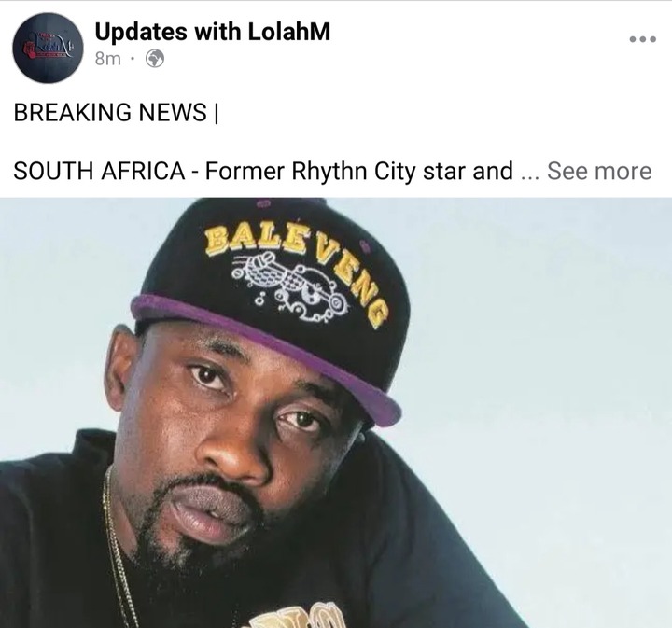The height and width of the screenshot is (628, 672).
Task: Click the dot separator beside 8m
Action: (x=133, y=58)
